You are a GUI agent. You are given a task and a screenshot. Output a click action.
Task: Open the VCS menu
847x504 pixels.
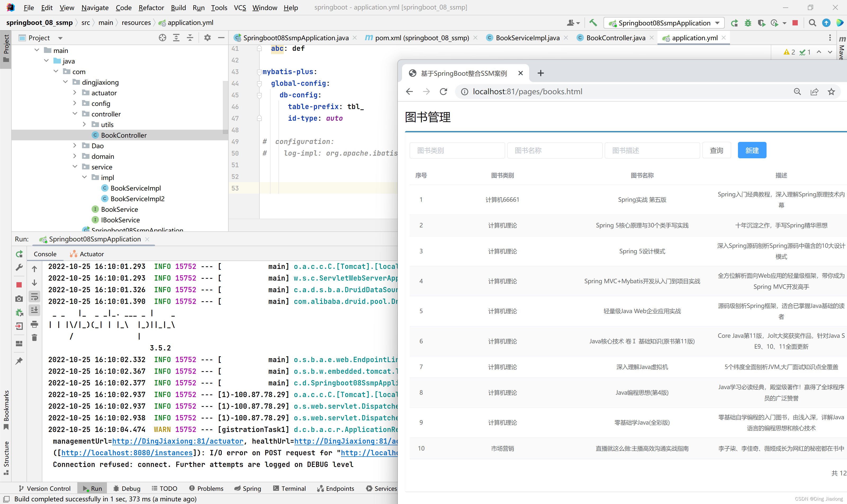(240, 7)
